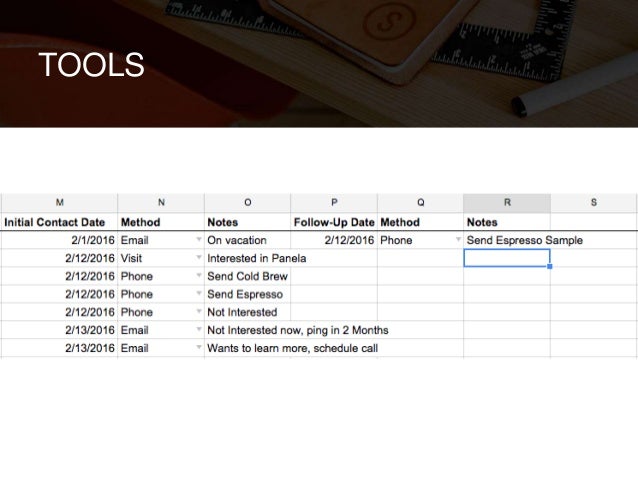This screenshot has height=479, width=638.
Task: Select the 'Send Espresso' notes cell in column O
Action: 247,294
